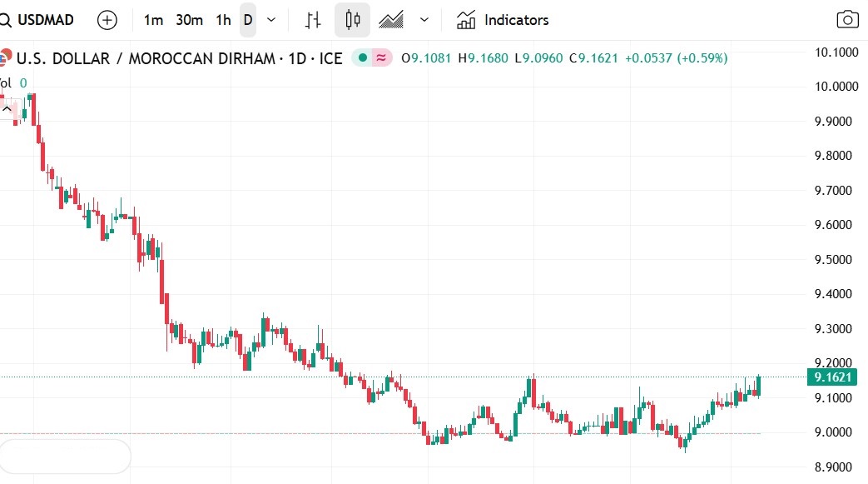Screen dimensions: 868x484
Task: Open the chart style dropdown chevron
Action: tap(424, 20)
